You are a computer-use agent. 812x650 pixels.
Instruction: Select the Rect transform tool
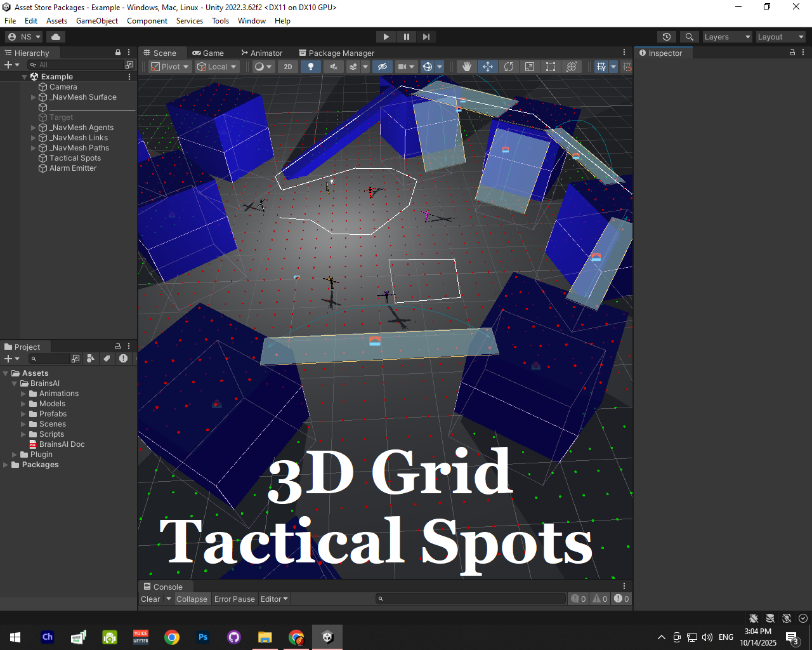pos(551,67)
